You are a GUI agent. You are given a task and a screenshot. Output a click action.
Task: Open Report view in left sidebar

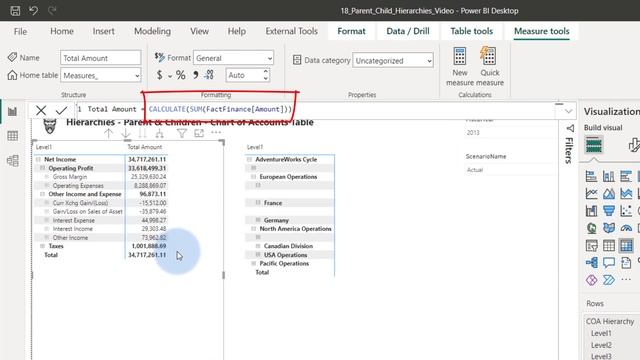pyautogui.click(x=13, y=111)
